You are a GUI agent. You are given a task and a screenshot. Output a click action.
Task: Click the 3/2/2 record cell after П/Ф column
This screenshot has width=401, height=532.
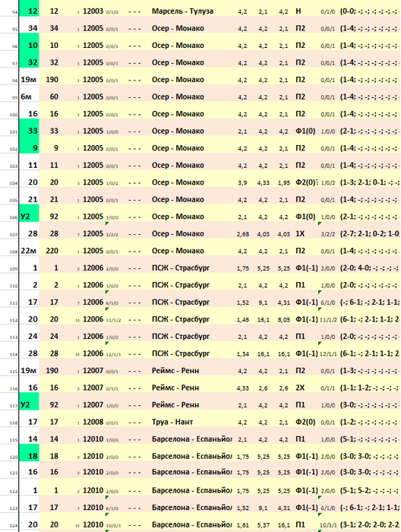328,234
